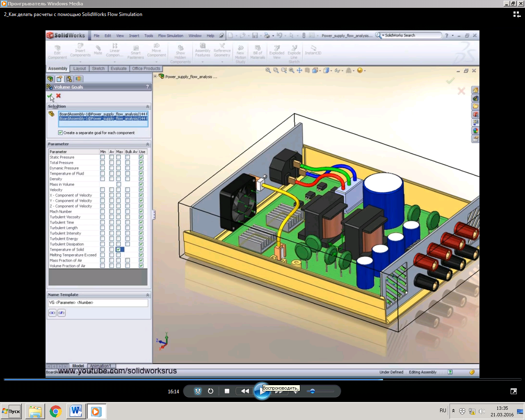The image size is (525, 420).
Task: Open the Flow Simulation menu
Action: pyautogui.click(x=171, y=36)
